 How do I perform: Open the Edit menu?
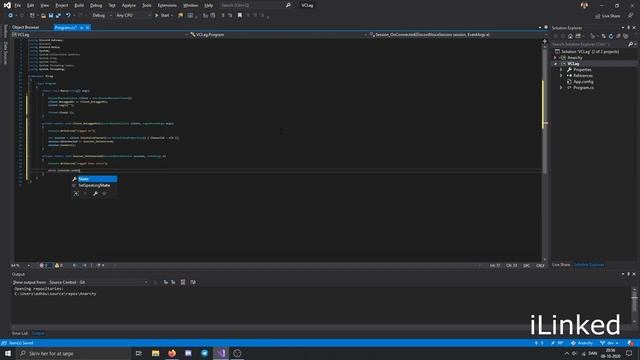tap(31, 5)
